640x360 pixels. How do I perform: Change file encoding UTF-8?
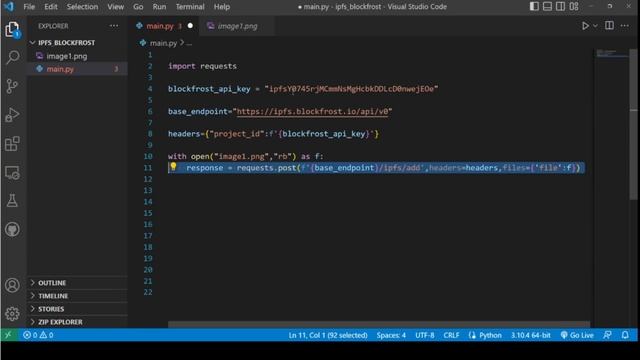tap(424, 335)
